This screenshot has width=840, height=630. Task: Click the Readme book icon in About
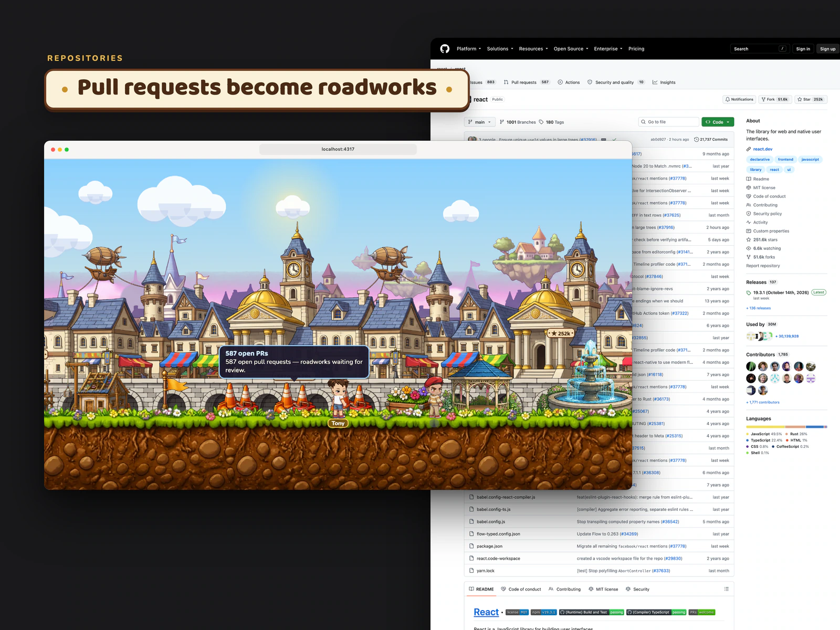click(x=749, y=179)
